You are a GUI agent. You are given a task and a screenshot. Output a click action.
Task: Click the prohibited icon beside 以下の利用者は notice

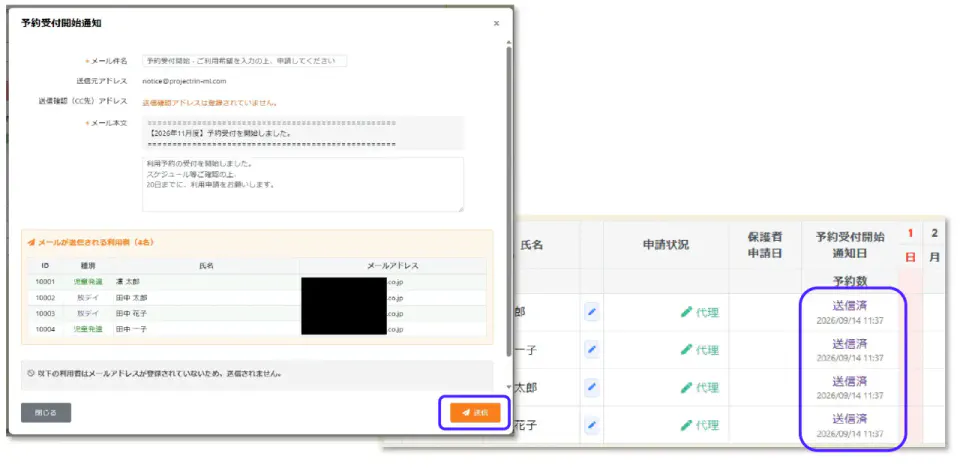pyautogui.click(x=31, y=373)
